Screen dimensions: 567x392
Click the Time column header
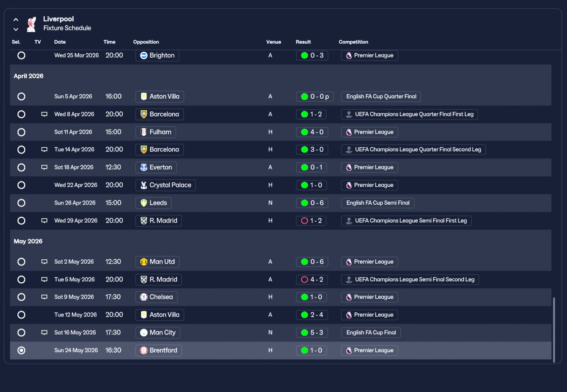(109, 42)
